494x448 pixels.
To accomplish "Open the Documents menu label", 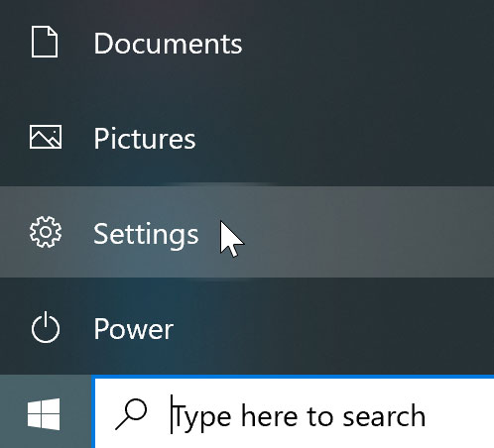I will pyautogui.click(x=168, y=44).
